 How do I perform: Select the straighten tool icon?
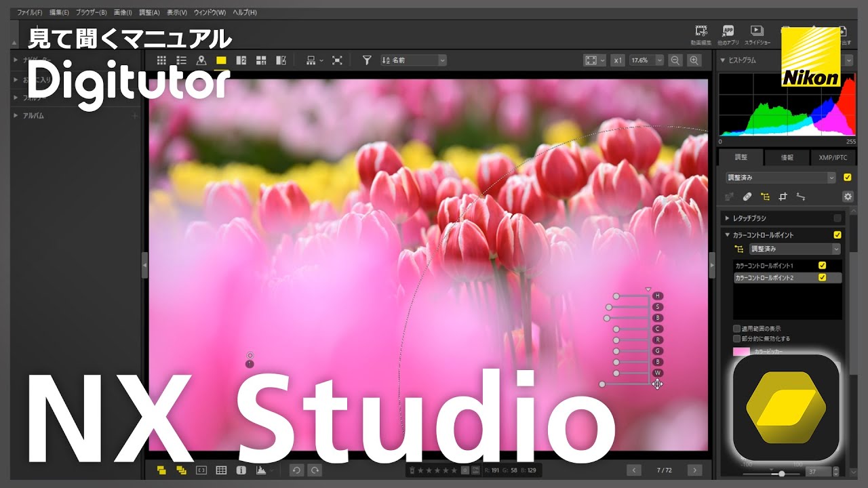coord(800,197)
